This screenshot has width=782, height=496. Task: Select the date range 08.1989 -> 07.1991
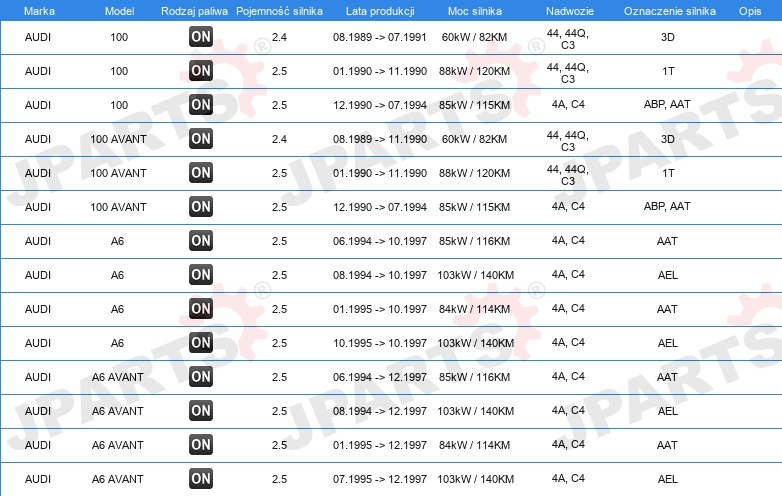pyautogui.click(x=380, y=37)
